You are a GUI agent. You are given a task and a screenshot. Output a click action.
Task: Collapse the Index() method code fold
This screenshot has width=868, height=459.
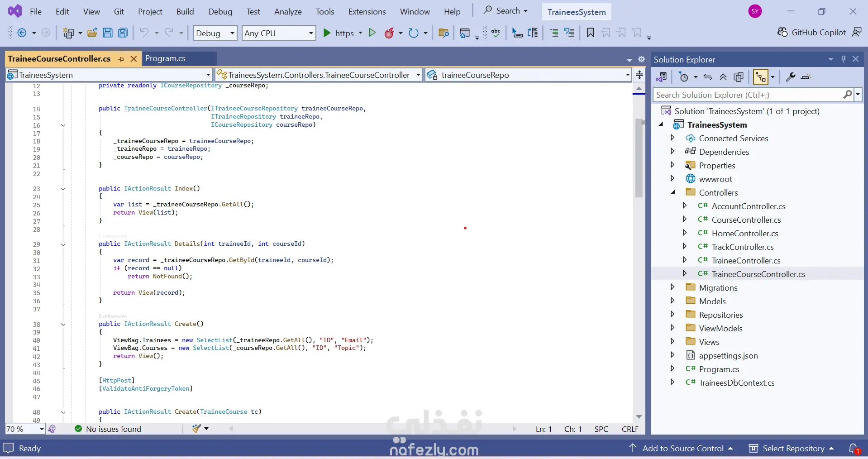[x=63, y=189]
